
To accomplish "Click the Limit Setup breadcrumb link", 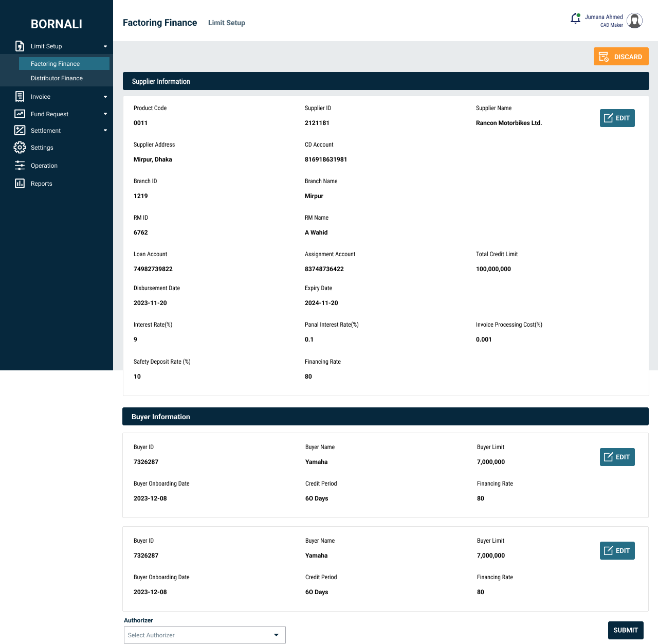I will tap(227, 23).
